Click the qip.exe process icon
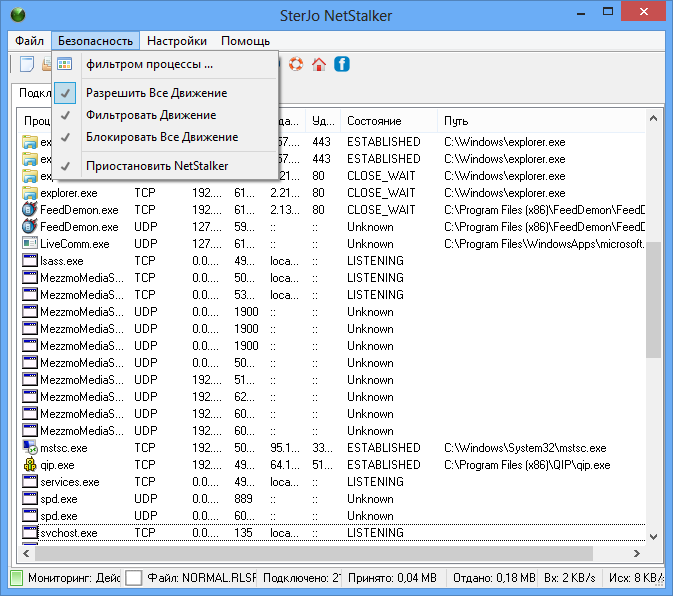The image size is (673, 596). pos(30,465)
